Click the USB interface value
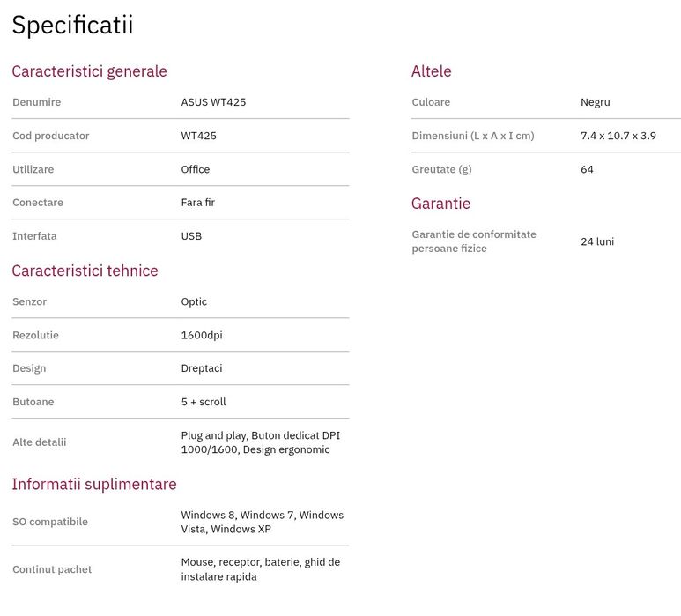681x616 pixels. 191,236
